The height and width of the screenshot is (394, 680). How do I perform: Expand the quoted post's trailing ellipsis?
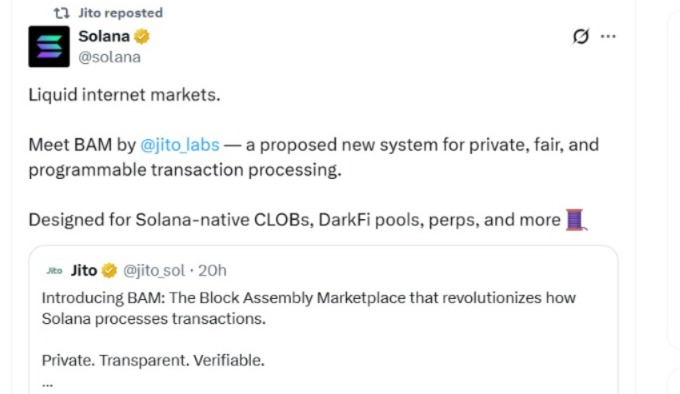(47, 384)
